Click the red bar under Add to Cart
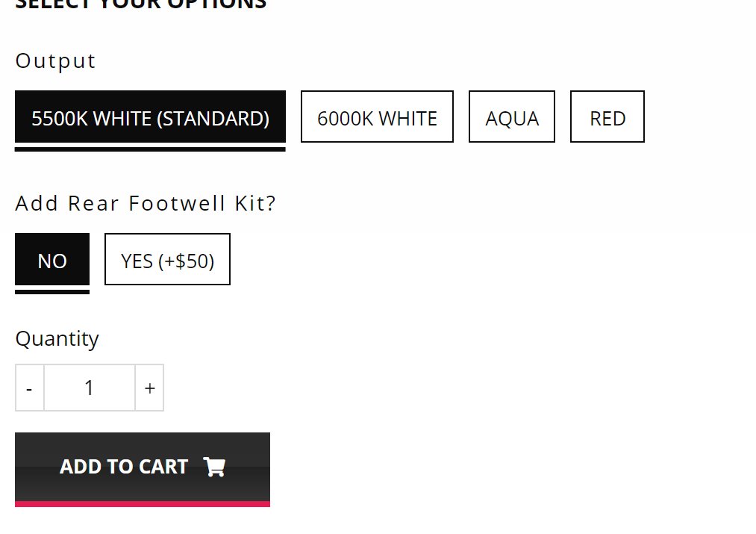The image size is (756, 534). (143, 504)
